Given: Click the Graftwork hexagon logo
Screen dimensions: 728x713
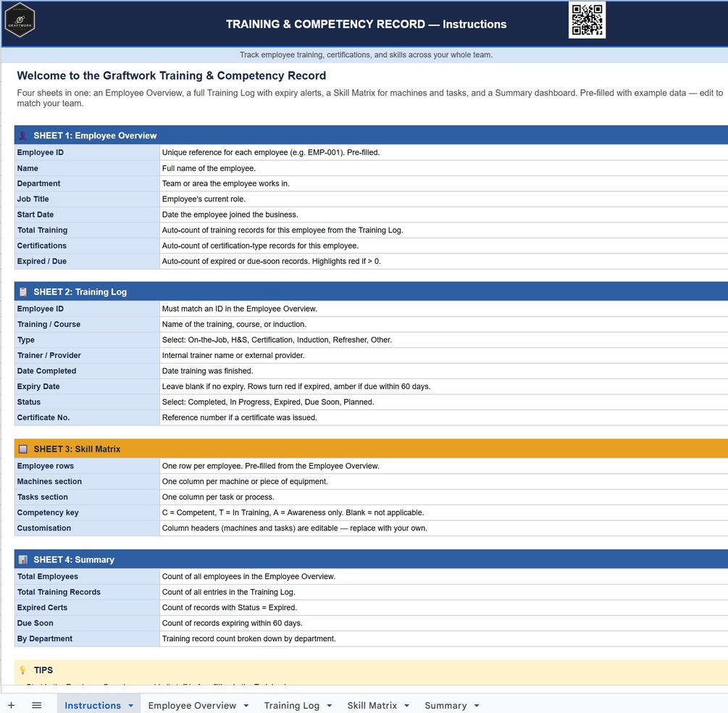Looking at the screenshot, I should coord(20,20).
